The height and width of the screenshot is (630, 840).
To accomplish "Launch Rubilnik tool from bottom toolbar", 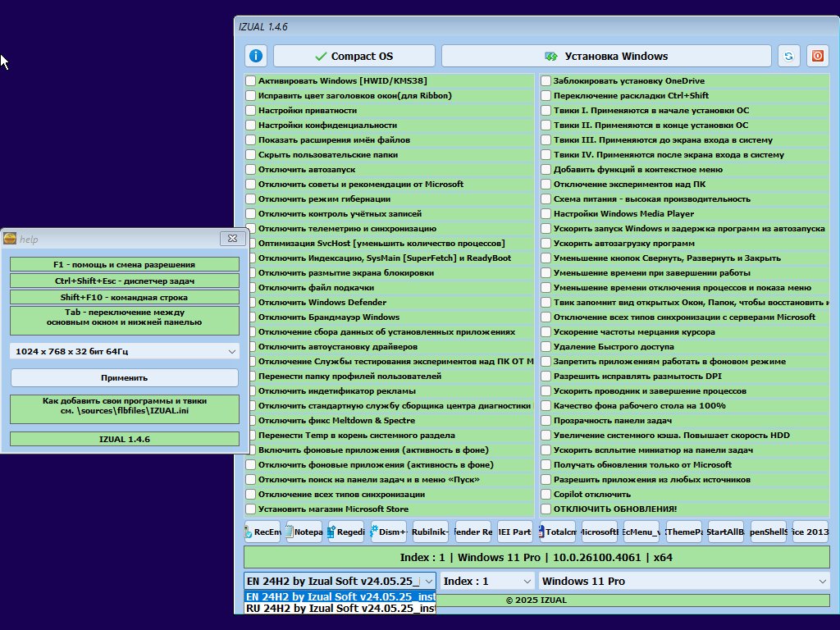I will pyautogui.click(x=431, y=532).
